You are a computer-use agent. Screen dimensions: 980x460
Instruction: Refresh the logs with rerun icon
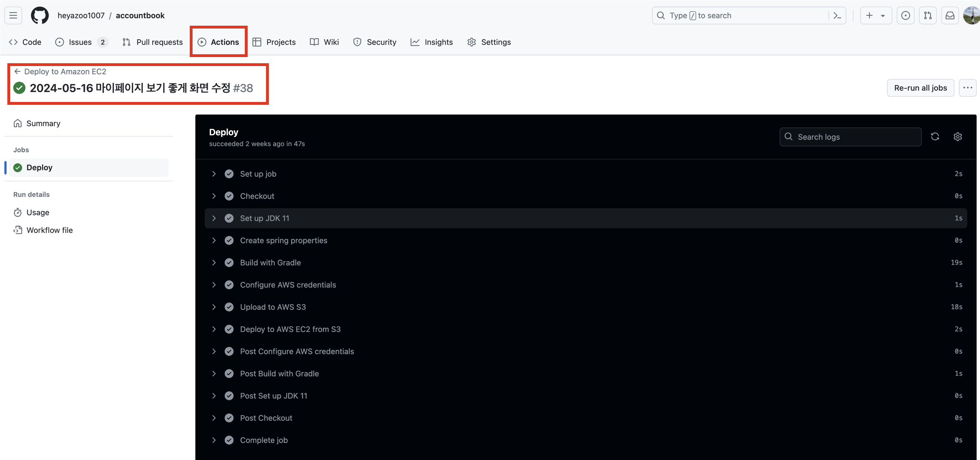[x=935, y=137]
